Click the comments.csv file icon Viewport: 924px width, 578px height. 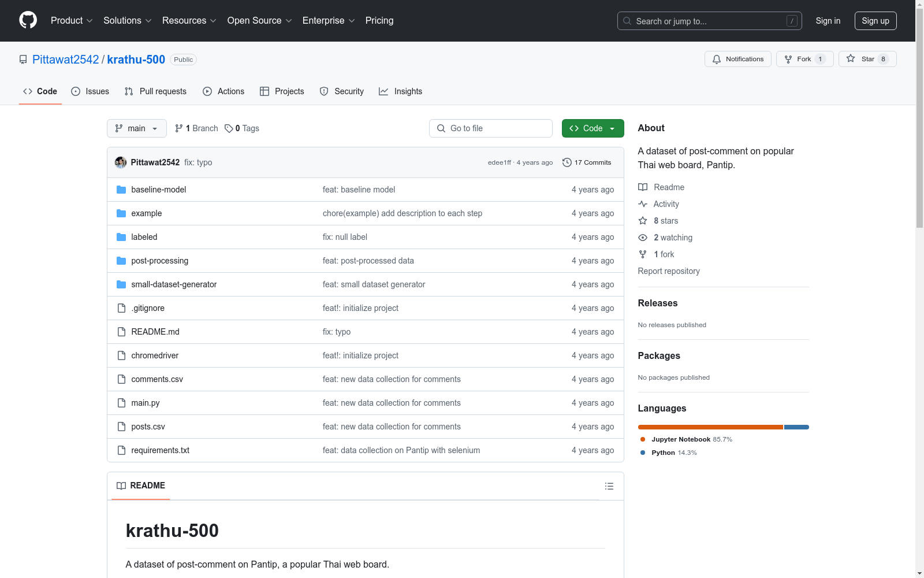[121, 379]
